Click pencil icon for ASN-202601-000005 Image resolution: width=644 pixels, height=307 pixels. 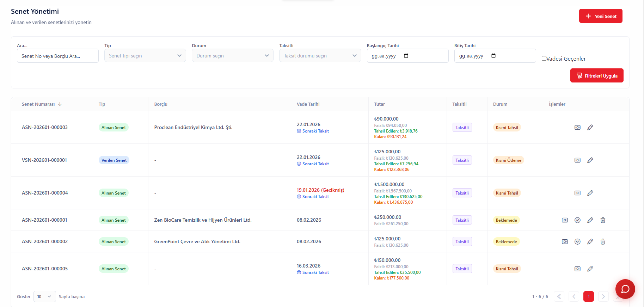tap(590, 269)
